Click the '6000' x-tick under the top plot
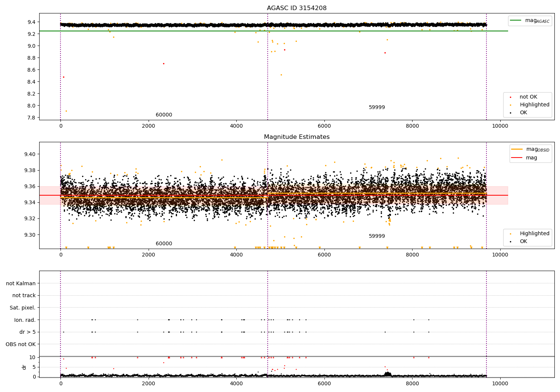The width and height of the screenshot is (560, 392). 324,126
